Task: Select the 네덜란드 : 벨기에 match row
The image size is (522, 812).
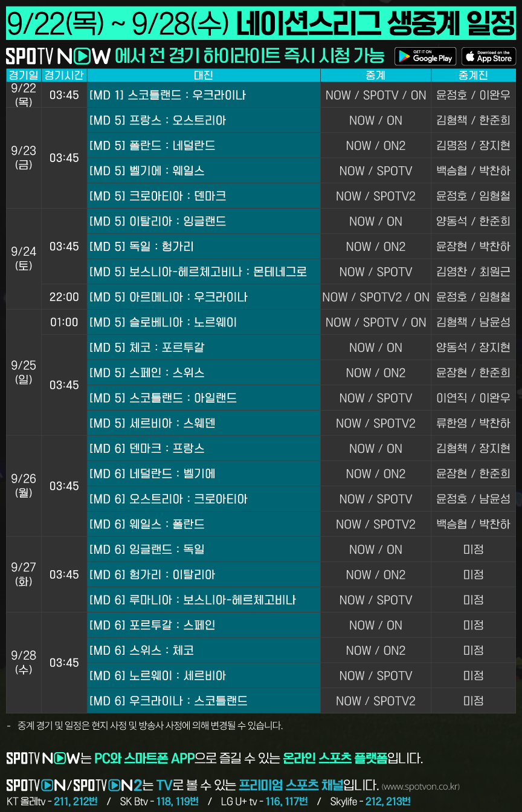Action: click(x=204, y=474)
